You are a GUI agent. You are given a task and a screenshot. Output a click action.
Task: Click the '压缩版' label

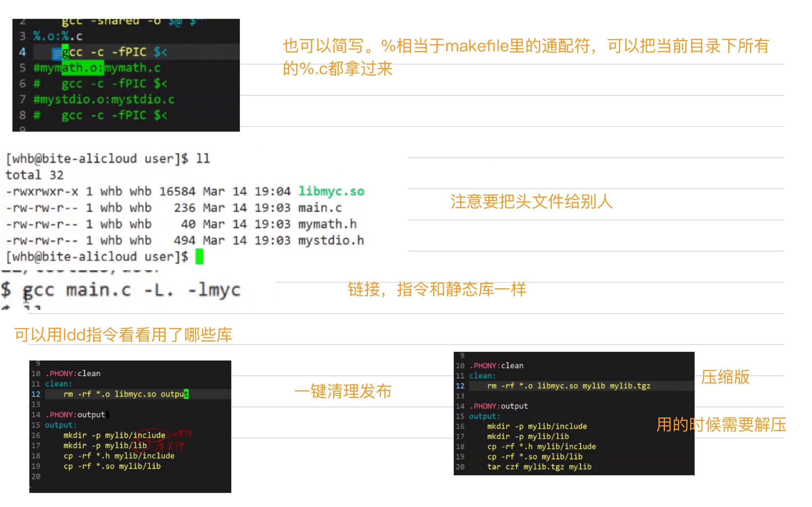(725, 377)
